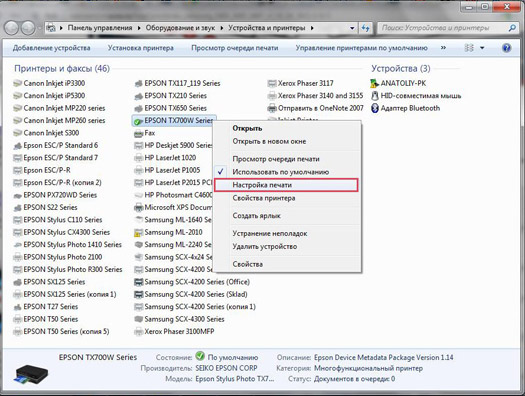Image resolution: width=525 pixels, height=396 pixels.
Task: Expand the arrow after 'Оборудование и звук' breadcrumb
Action: point(222,28)
